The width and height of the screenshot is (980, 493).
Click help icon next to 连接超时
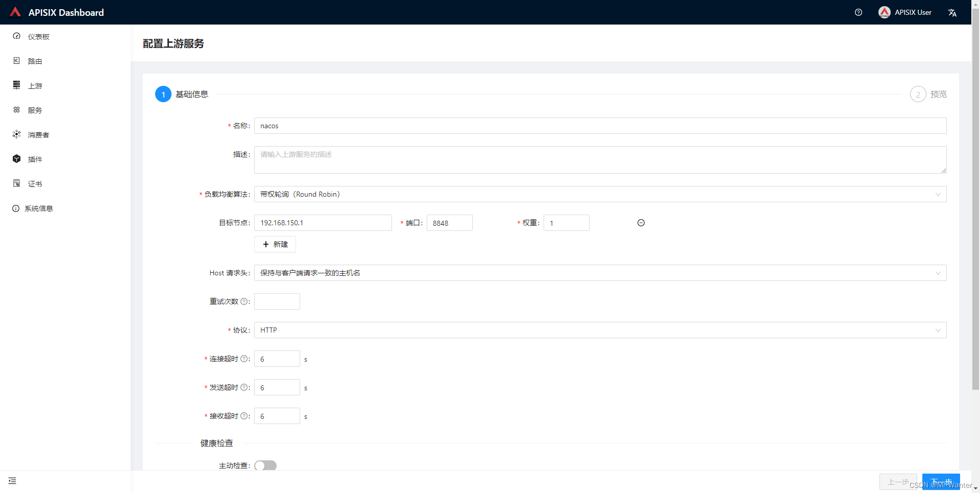244,359
